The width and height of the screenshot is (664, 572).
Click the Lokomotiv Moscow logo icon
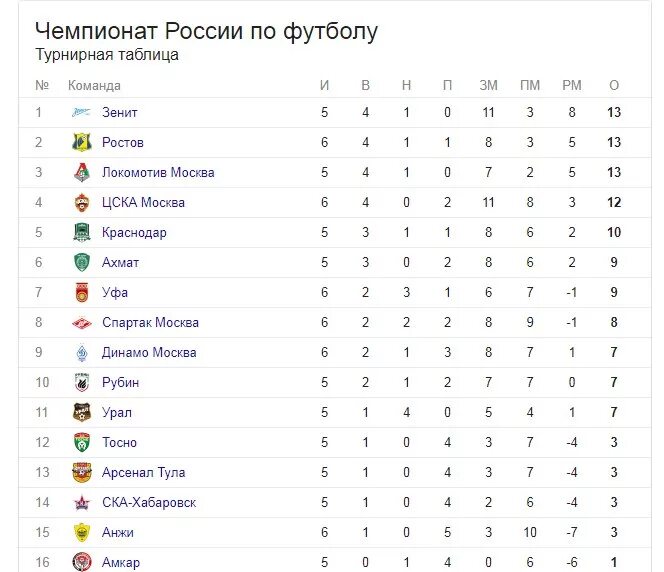click(82, 172)
